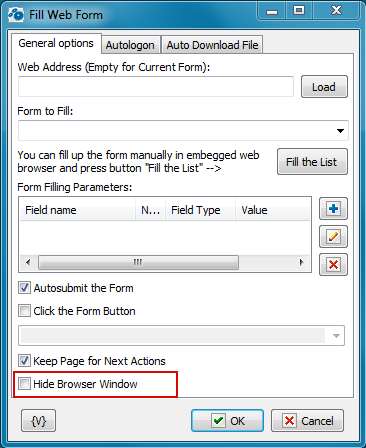Screen dimensions: 366x448
Task: Expand the Form to Fill dropdown
Action: [x=340, y=131]
